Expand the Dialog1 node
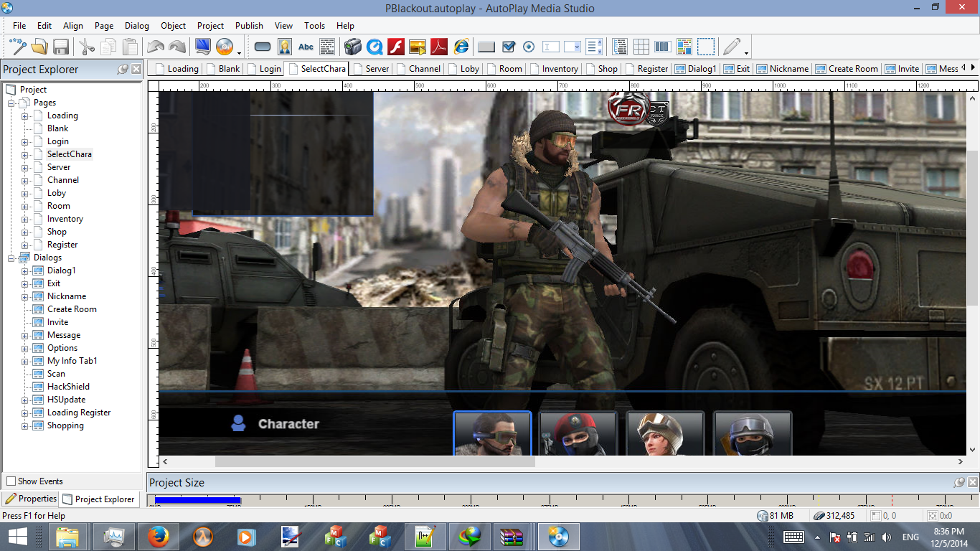Viewport: 980px width, 551px height. (x=25, y=270)
